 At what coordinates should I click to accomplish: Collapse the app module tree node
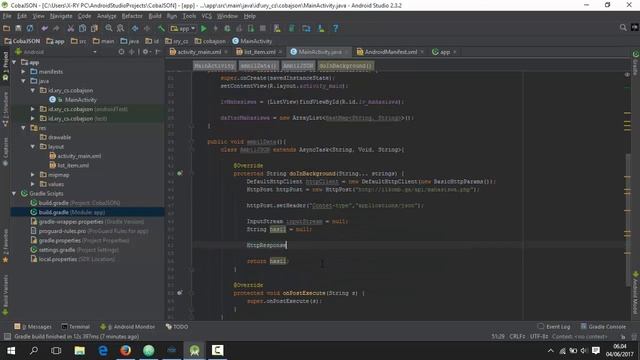click(14, 62)
